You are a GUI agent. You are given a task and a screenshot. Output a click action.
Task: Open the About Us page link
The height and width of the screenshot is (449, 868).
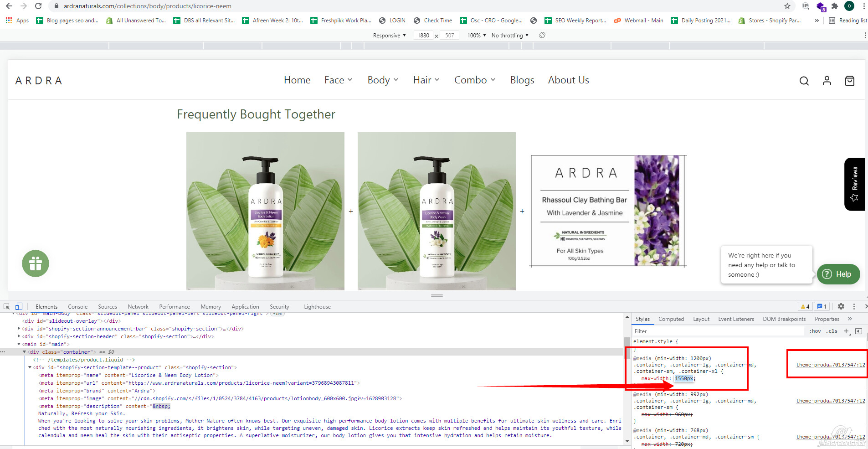click(569, 80)
